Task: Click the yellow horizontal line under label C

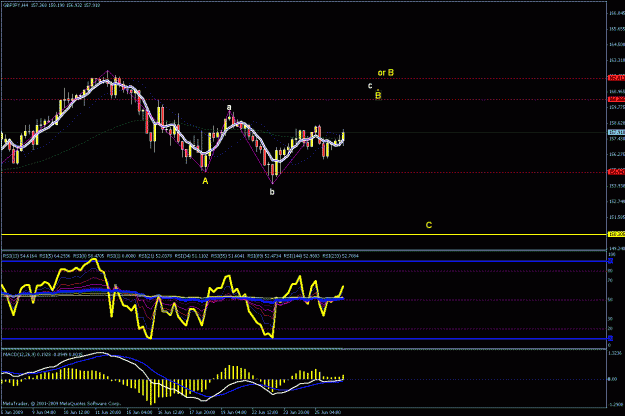Action: tap(303, 234)
